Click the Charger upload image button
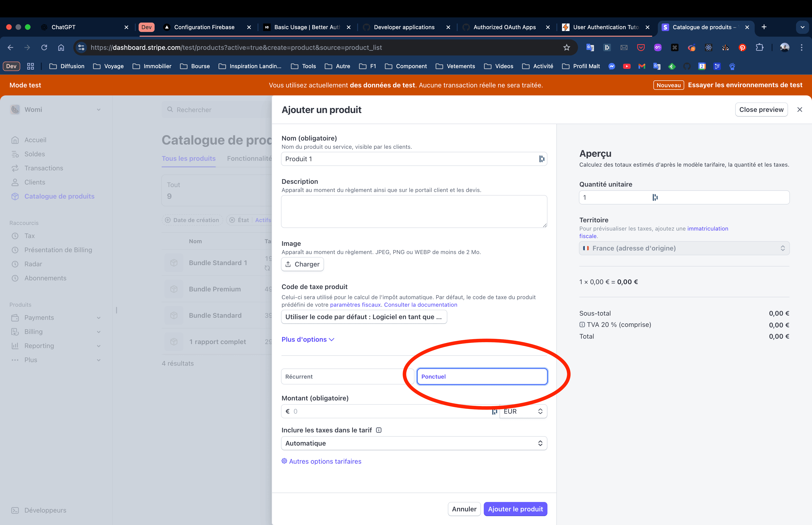Image resolution: width=812 pixels, height=525 pixels. click(x=302, y=264)
